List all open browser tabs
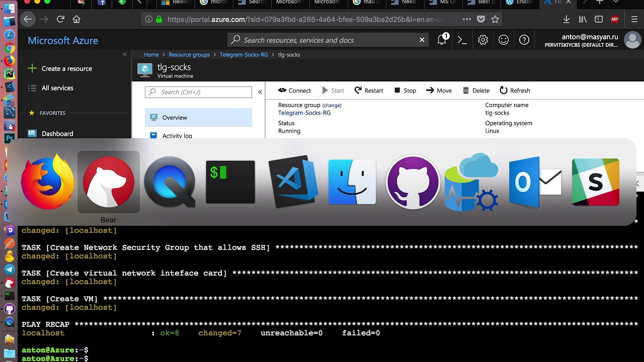Screen dimensions: 644x362 pos(615,2)
